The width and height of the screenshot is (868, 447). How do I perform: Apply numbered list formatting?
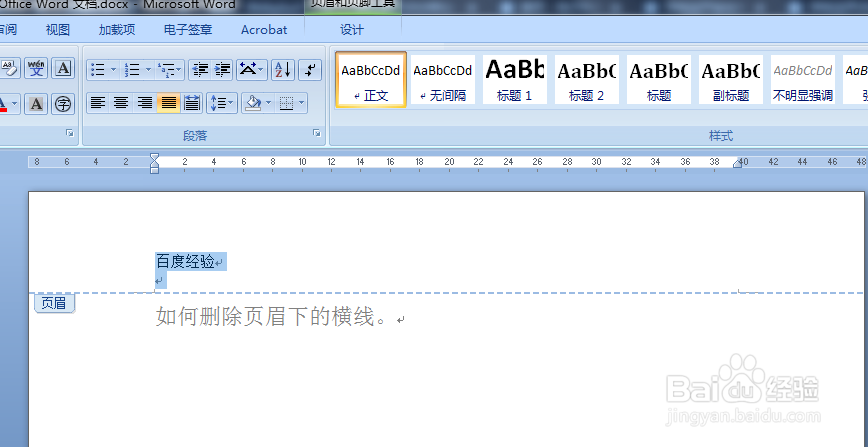coord(132,70)
